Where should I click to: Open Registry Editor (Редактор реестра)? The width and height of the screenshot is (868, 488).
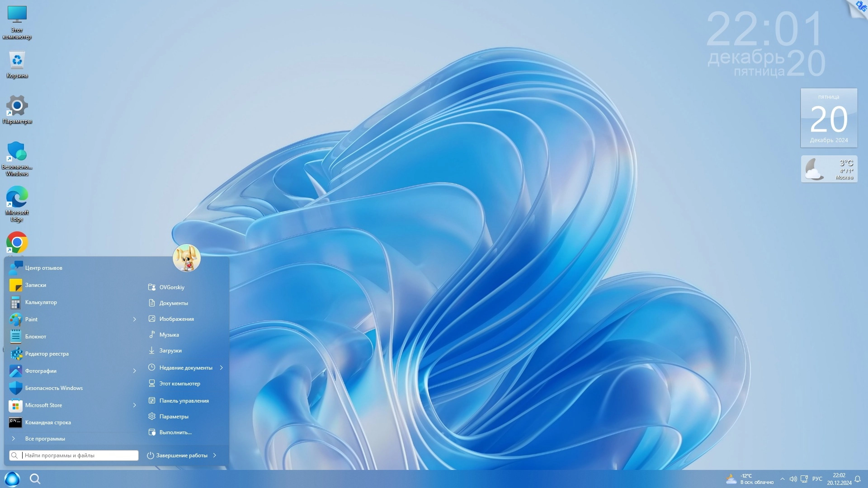47,354
